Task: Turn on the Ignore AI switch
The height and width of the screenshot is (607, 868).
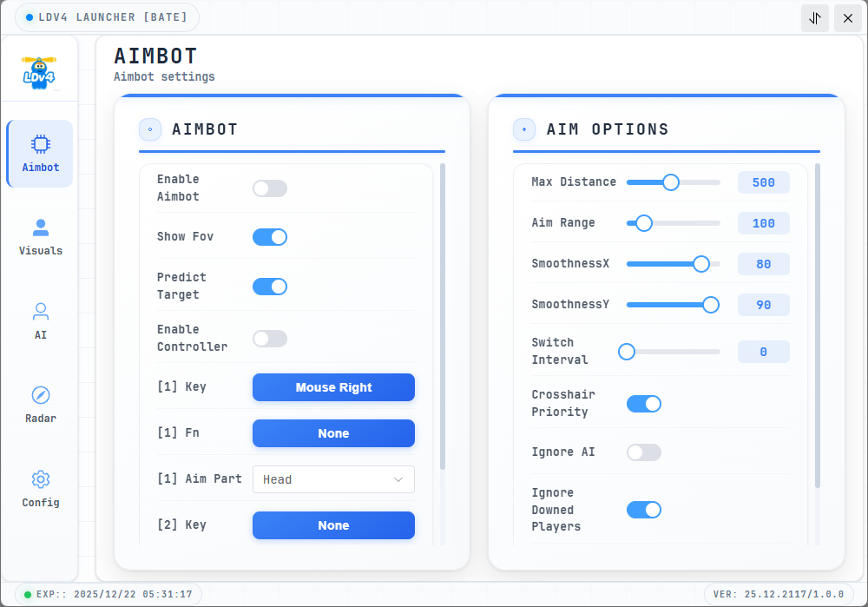Action: click(x=643, y=452)
